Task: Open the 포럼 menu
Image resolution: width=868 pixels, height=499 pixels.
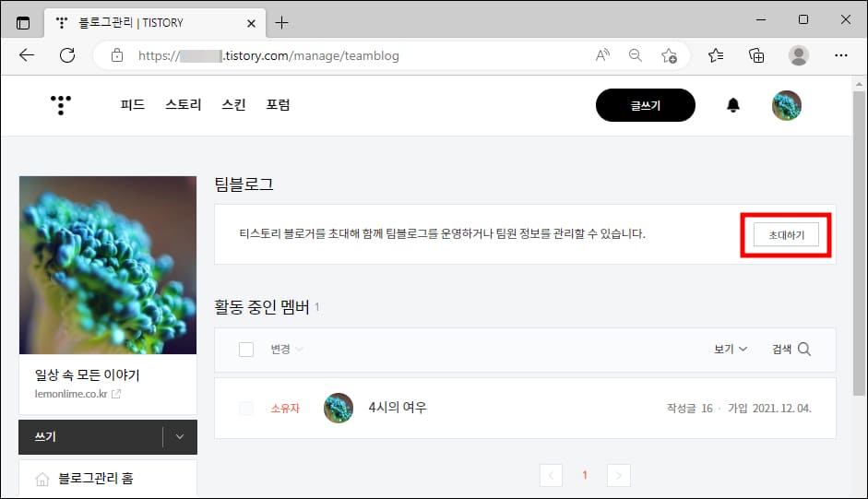Action: coord(278,104)
